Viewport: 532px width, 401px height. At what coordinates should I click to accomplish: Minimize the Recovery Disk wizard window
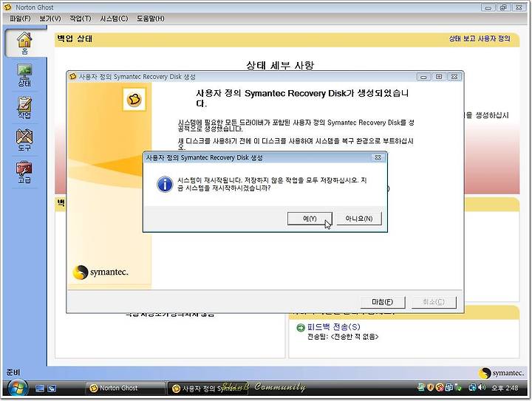click(x=423, y=77)
